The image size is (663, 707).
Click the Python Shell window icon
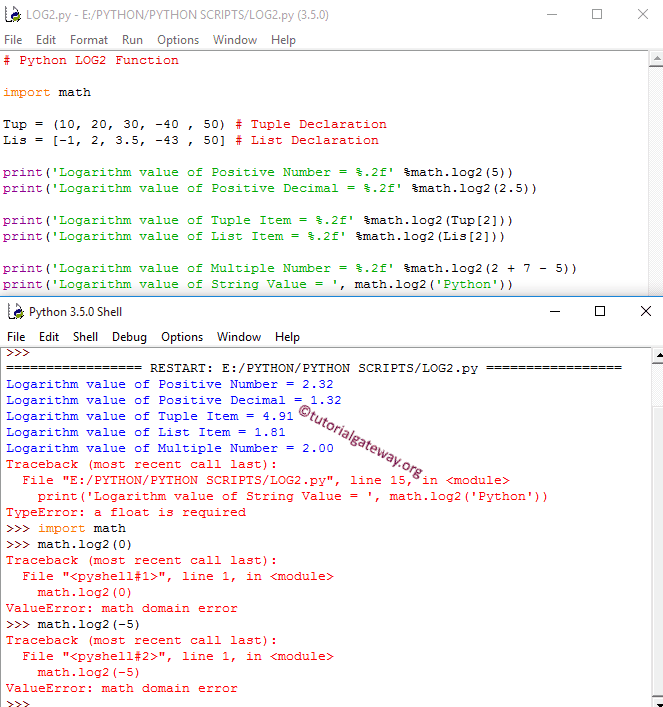[x=16, y=312]
